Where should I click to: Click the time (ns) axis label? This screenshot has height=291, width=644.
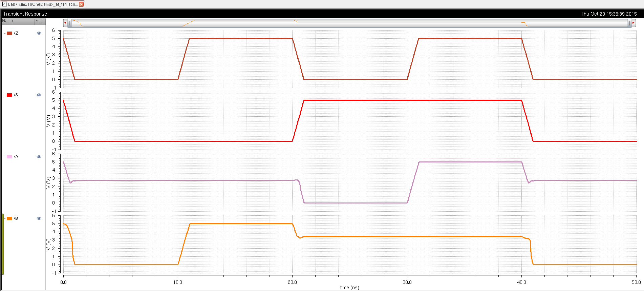[350, 288]
